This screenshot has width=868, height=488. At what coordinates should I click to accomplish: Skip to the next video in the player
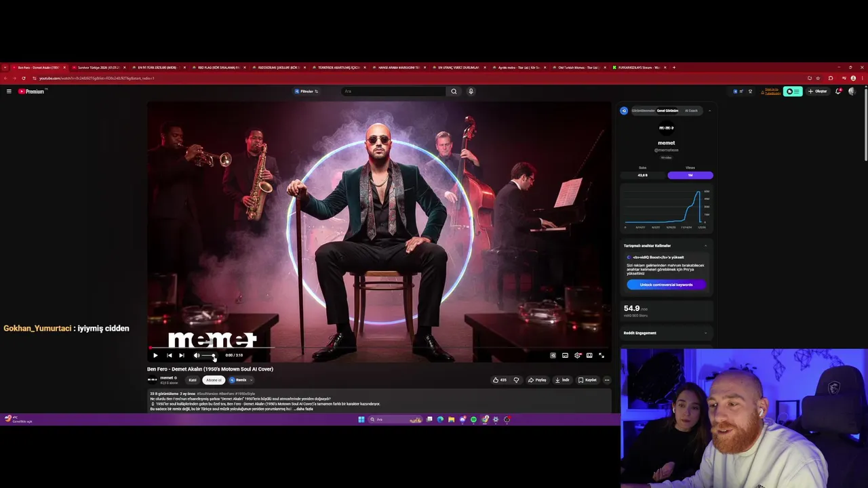coord(181,355)
